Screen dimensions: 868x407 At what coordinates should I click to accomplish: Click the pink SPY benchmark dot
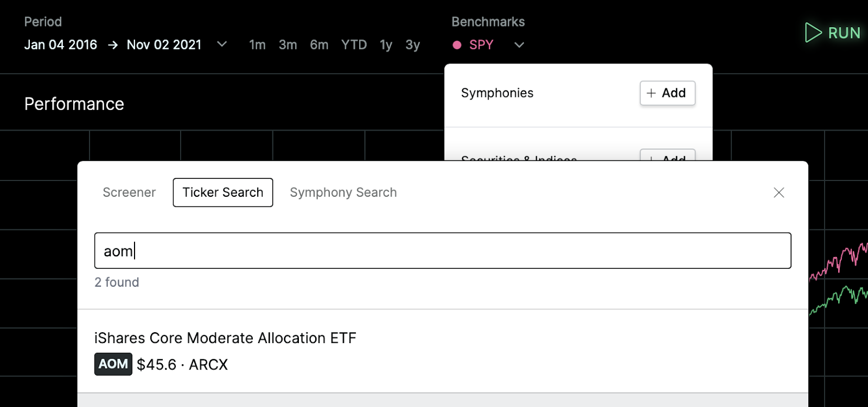point(457,45)
